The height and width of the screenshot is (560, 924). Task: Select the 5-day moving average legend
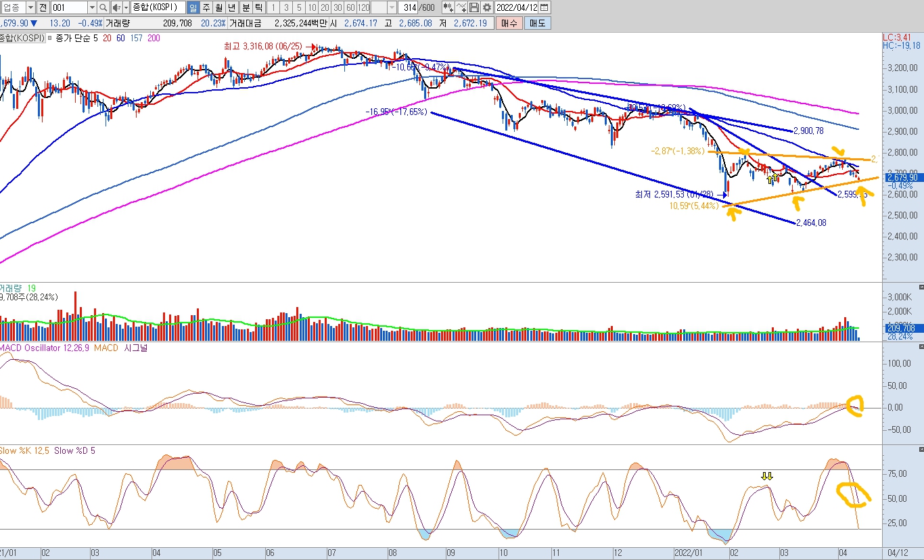(x=96, y=39)
